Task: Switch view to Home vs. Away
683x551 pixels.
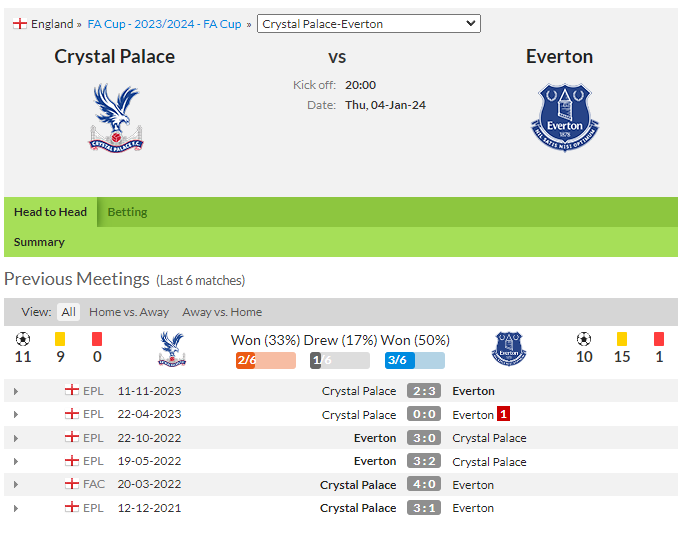Action: [x=128, y=312]
